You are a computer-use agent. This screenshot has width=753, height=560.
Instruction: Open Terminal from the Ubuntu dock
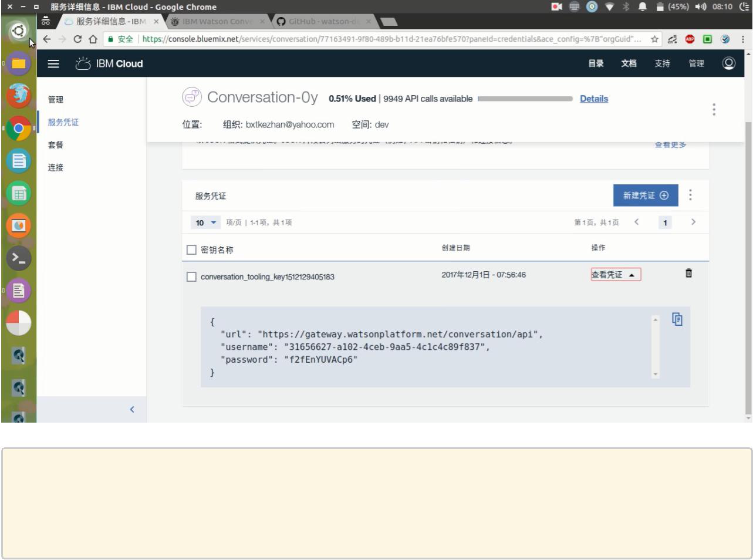click(x=19, y=258)
